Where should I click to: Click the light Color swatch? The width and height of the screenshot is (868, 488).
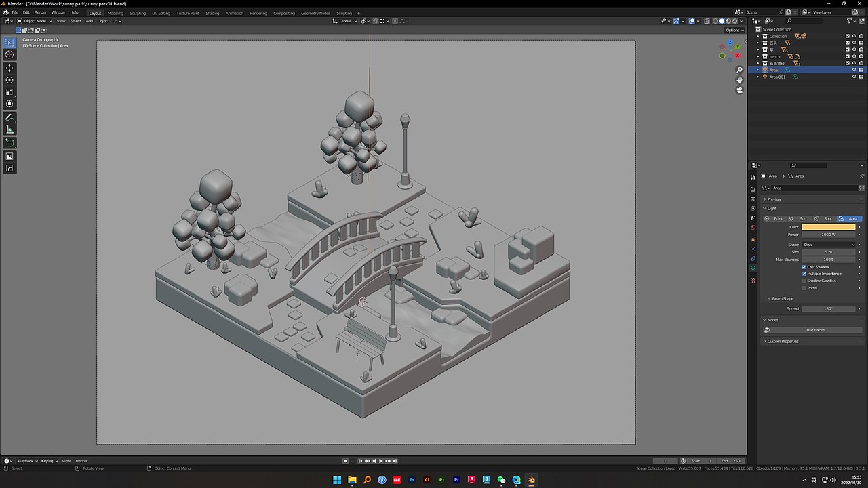pyautogui.click(x=829, y=227)
